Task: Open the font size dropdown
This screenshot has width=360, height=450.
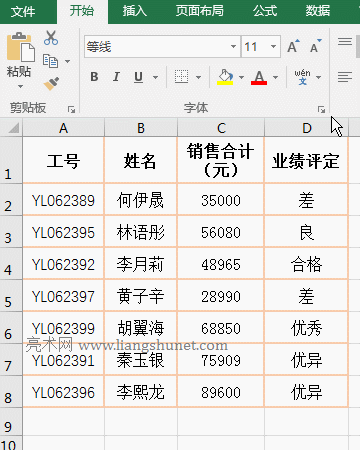Action: tap(274, 46)
